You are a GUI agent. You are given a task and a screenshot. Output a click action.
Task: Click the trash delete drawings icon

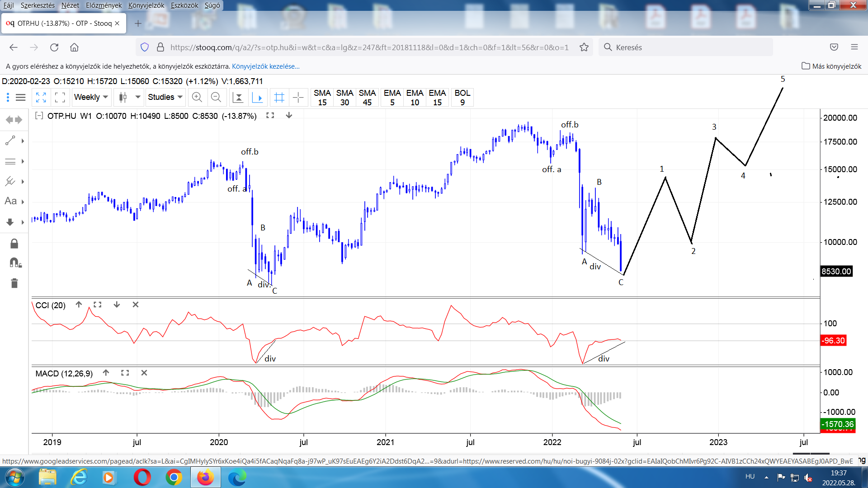coord(14,283)
